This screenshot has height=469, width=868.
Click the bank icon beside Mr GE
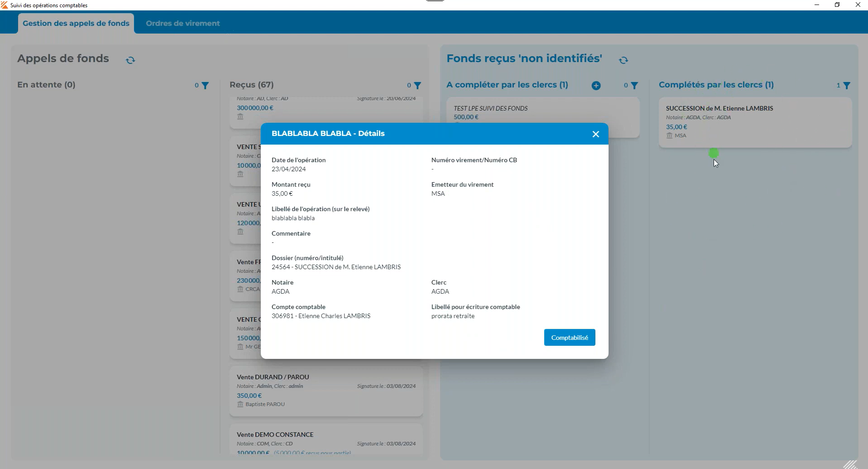point(240,347)
